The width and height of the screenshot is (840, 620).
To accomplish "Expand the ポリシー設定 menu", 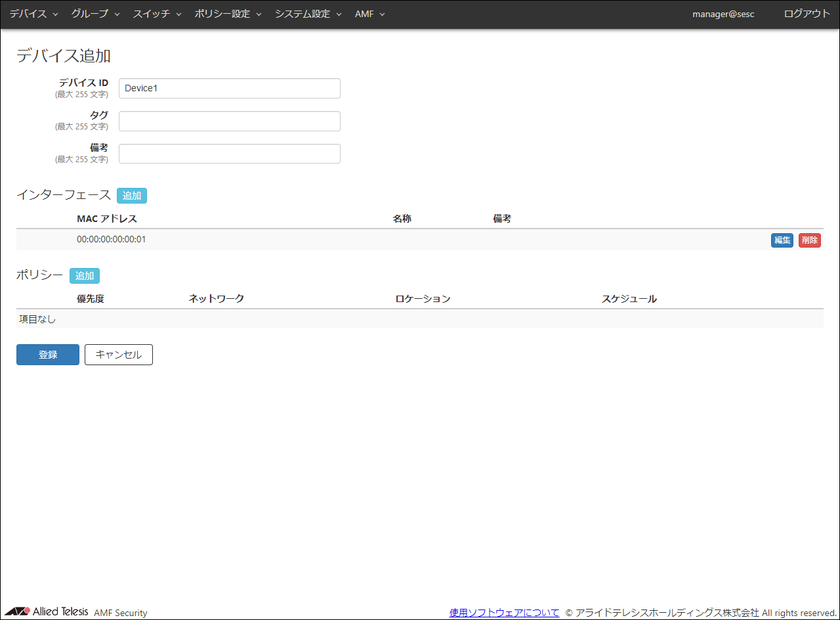I will click(228, 14).
